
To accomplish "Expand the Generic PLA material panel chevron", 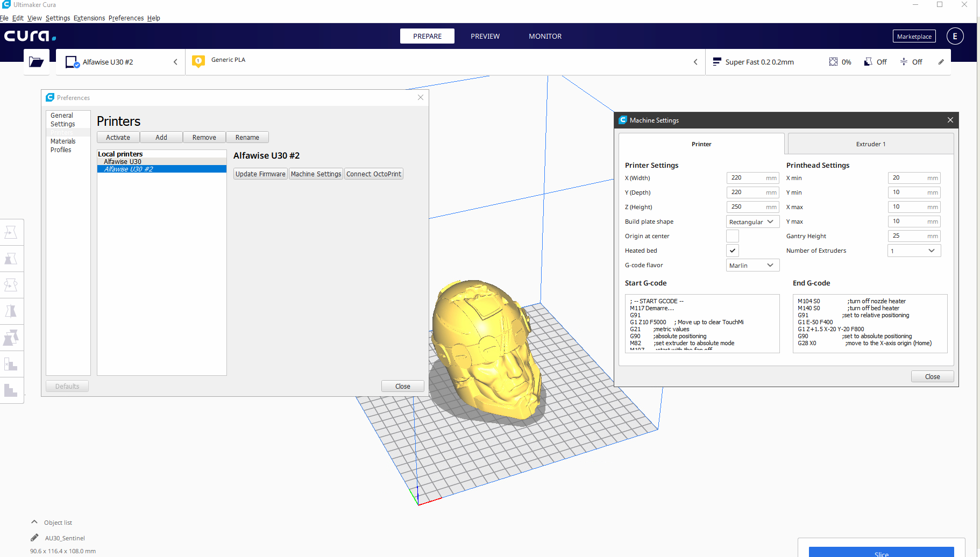I will [x=695, y=62].
